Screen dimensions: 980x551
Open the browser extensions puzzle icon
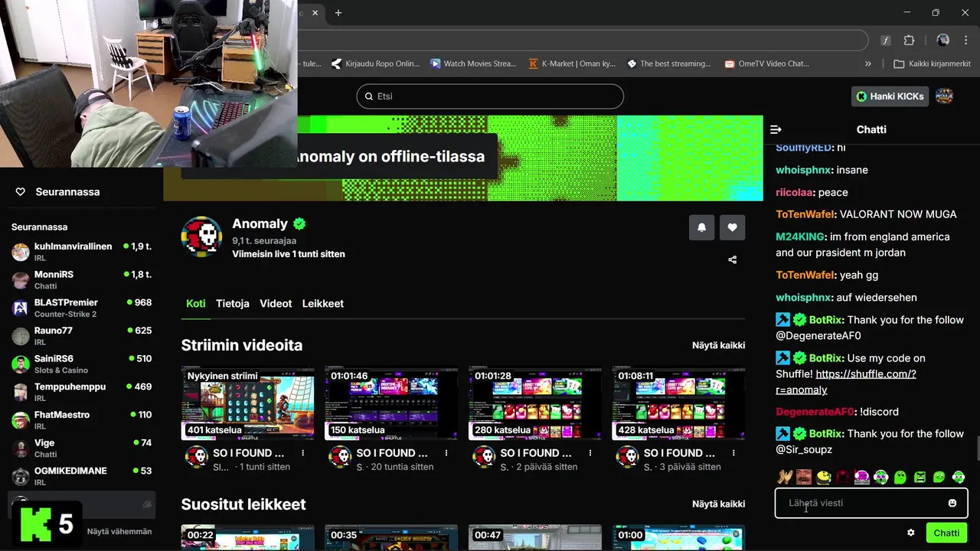point(910,40)
